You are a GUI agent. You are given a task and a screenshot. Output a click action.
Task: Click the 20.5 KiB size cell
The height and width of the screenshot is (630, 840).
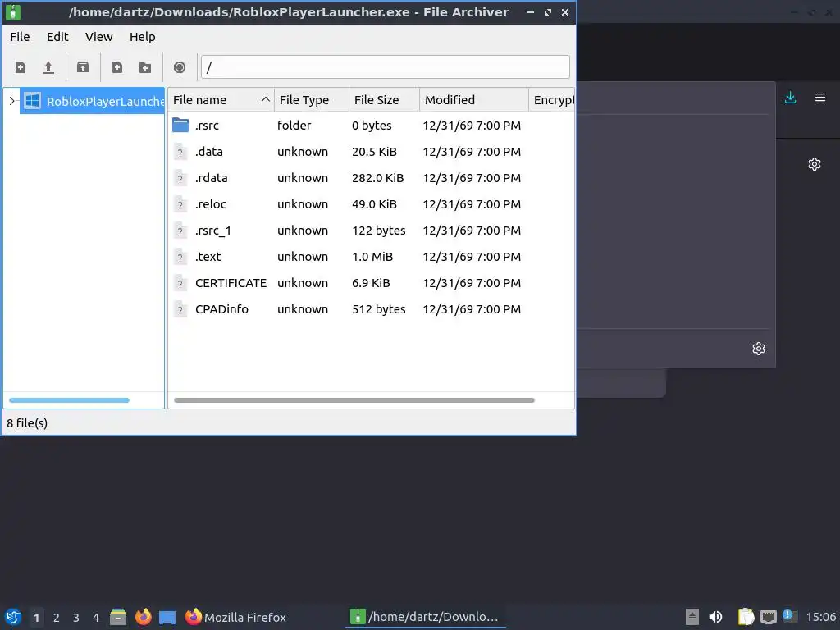tap(374, 152)
